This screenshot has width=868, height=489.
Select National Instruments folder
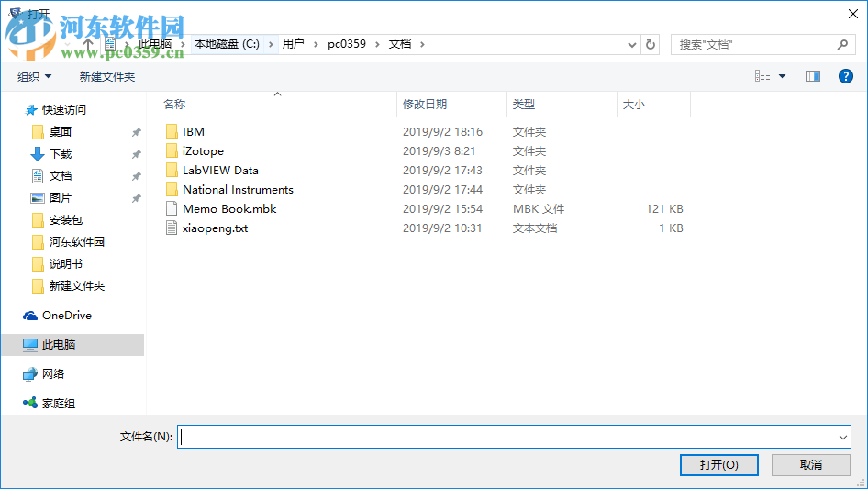click(238, 189)
